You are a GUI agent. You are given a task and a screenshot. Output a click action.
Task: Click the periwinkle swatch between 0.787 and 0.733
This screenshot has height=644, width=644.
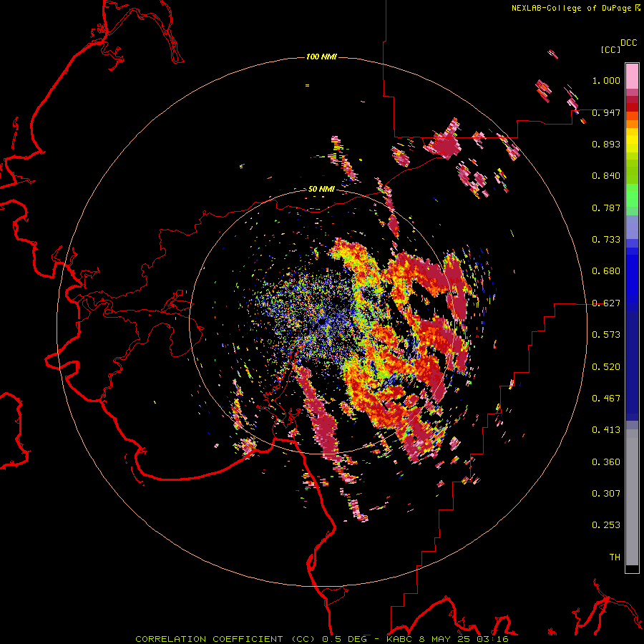[632, 227]
